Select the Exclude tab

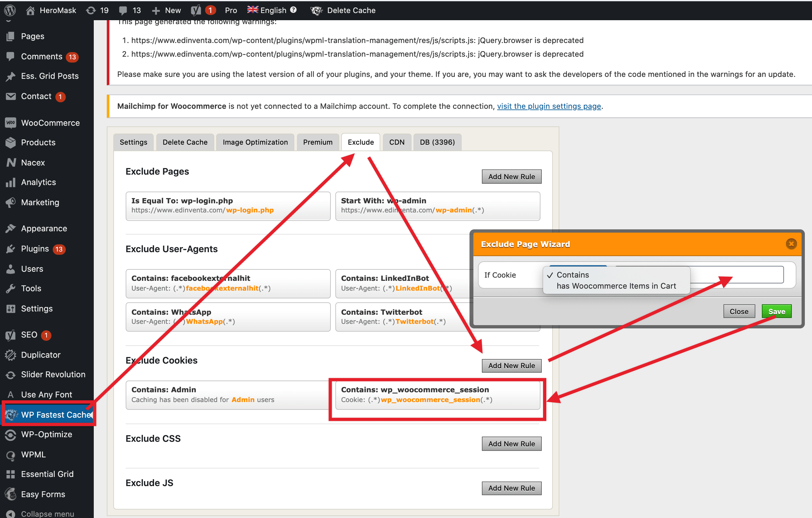coord(361,142)
